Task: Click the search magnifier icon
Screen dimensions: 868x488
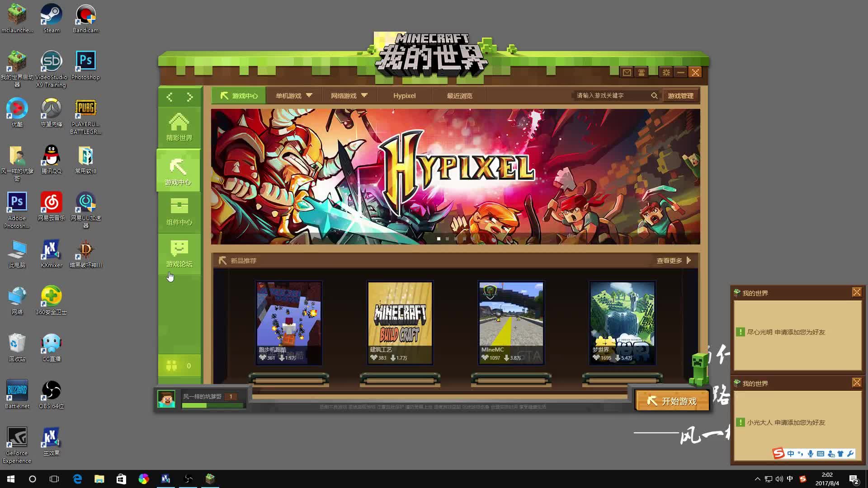Action: tap(654, 96)
